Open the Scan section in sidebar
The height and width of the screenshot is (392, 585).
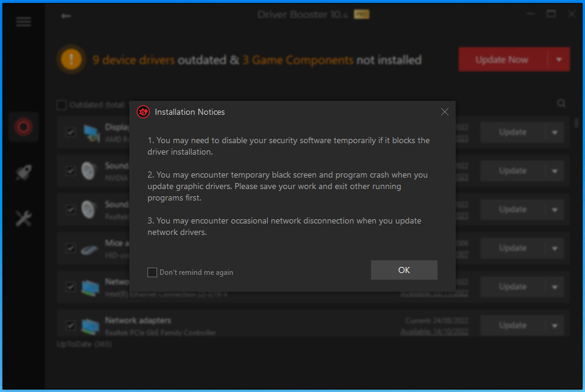pos(24,127)
